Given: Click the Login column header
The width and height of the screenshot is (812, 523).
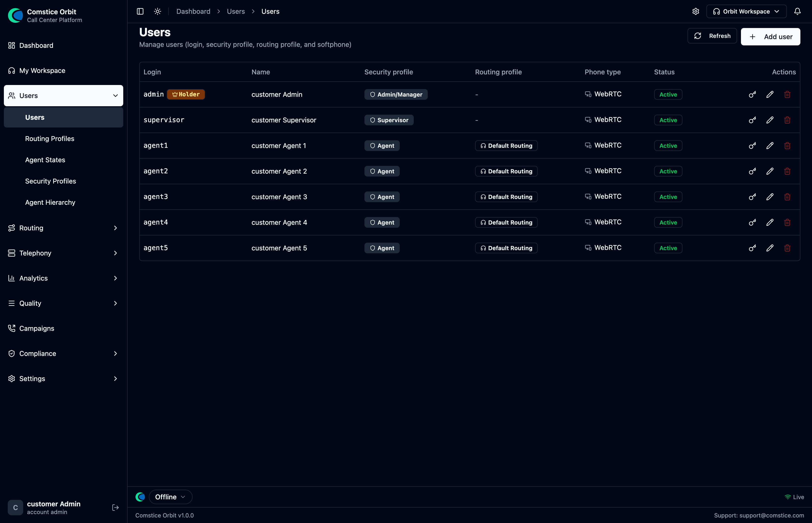Looking at the screenshot, I should click(x=152, y=72).
